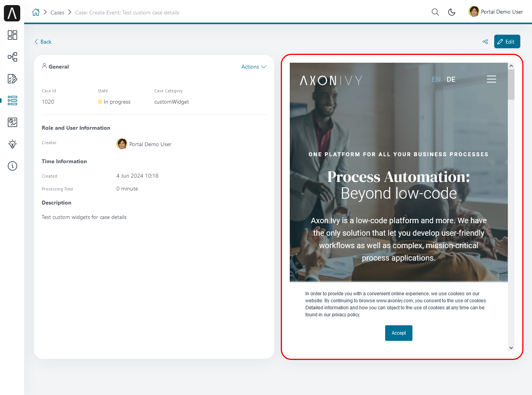Toggle dark mode moon icon

coord(452,12)
